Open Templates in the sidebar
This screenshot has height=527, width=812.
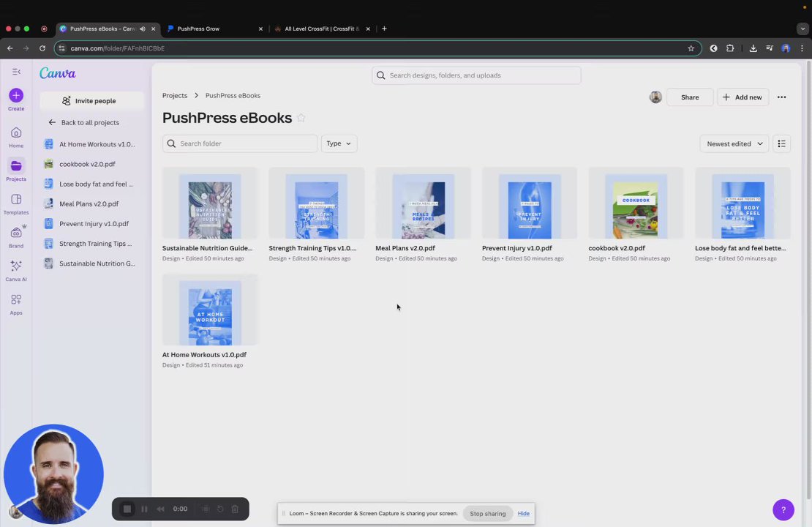click(x=16, y=204)
